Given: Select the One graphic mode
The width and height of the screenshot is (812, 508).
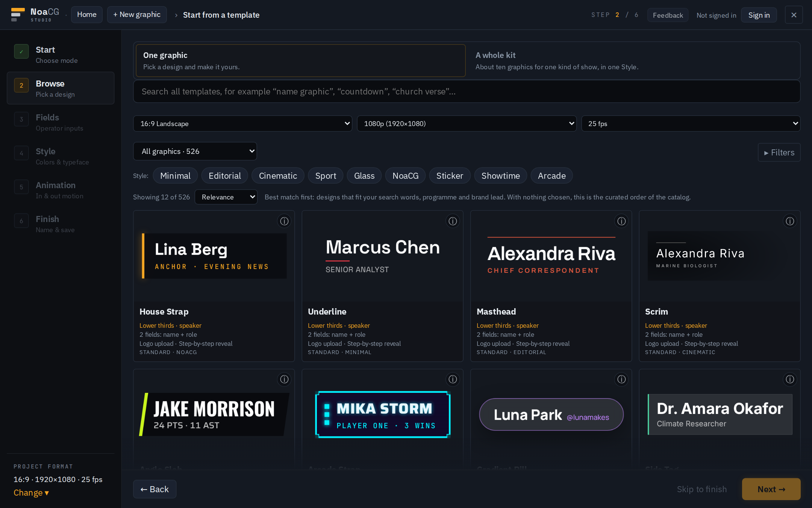Looking at the screenshot, I should coord(300,61).
